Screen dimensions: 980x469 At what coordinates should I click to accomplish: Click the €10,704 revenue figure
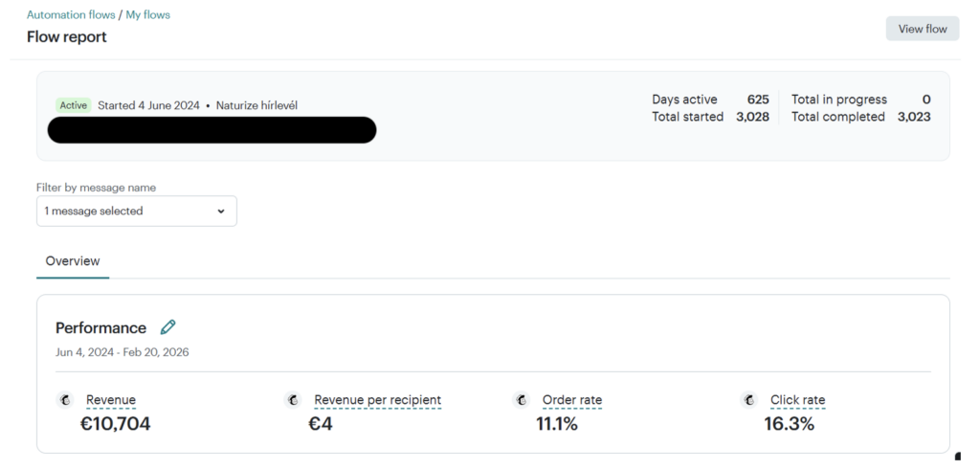(x=115, y=424)
